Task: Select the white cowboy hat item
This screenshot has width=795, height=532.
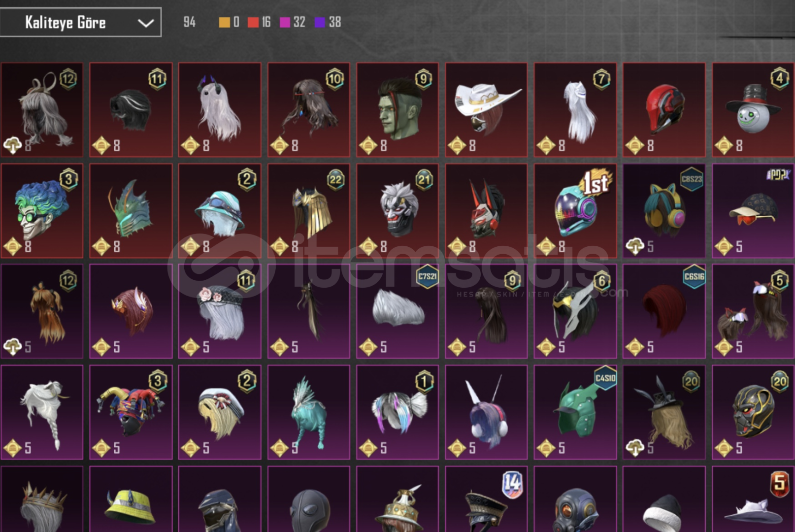Action: (486, 110)
